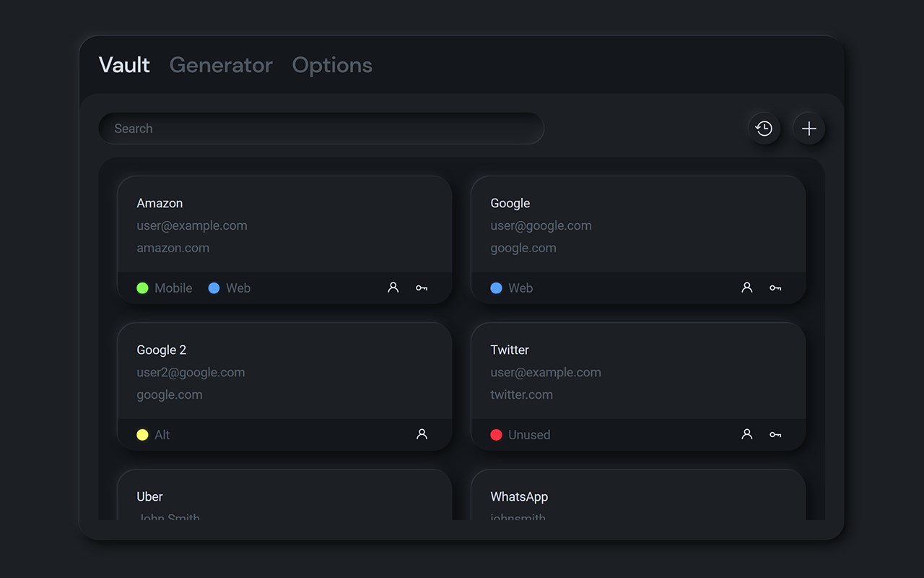Click key icon on Twitter card
Screen dimensions: 924x578
(x=775, y=434)
